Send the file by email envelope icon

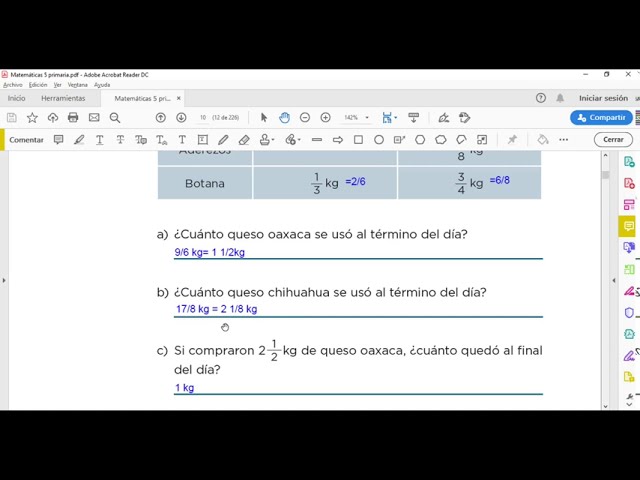(x=94, y=118)
